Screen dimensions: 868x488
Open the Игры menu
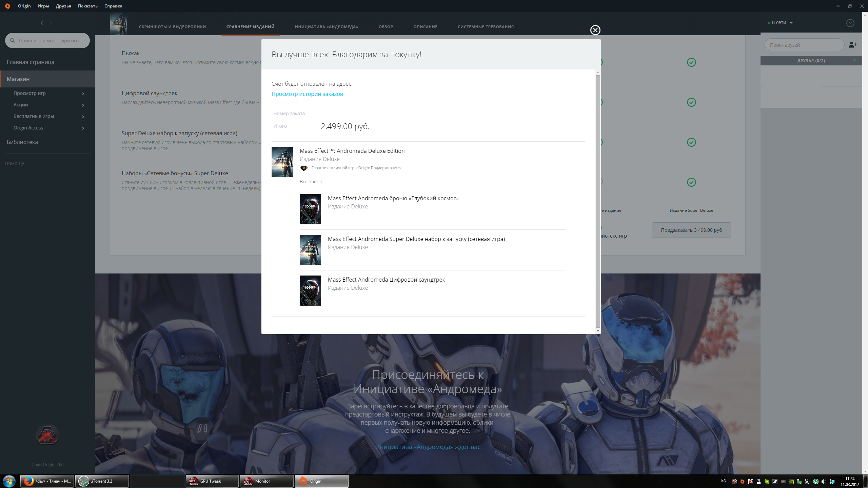tap(43, 6)
